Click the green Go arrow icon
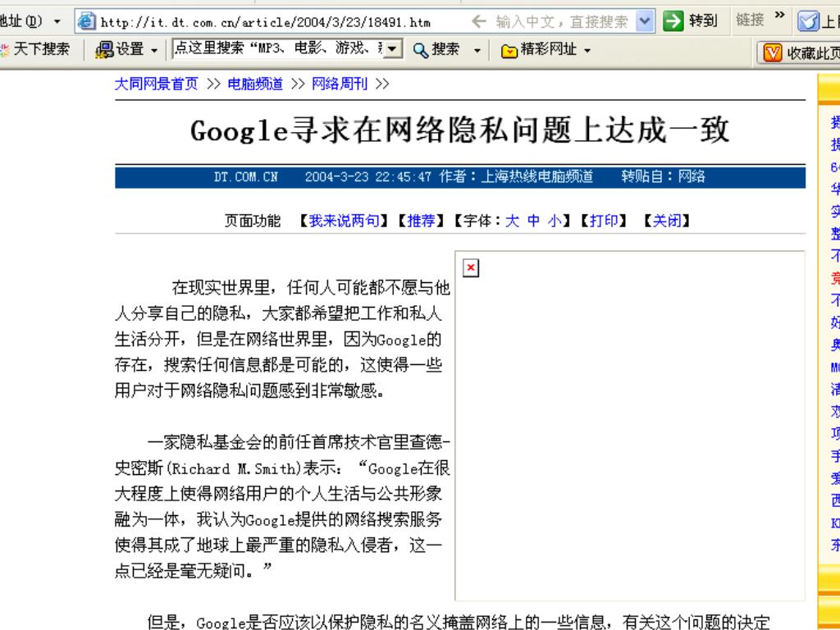The image size is (840, 630). 673,21
